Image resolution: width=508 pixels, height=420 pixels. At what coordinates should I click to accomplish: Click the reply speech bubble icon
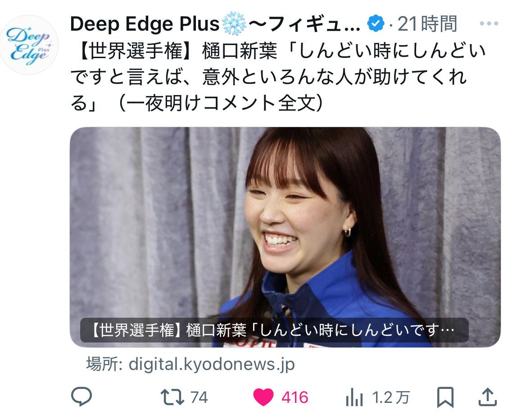[x=82, y=397]
